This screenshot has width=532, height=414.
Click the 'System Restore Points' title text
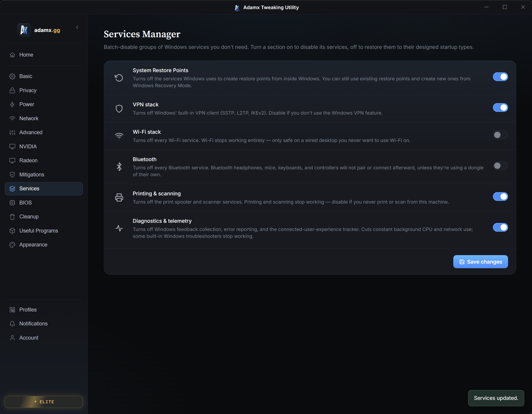(x=161, y=71)
